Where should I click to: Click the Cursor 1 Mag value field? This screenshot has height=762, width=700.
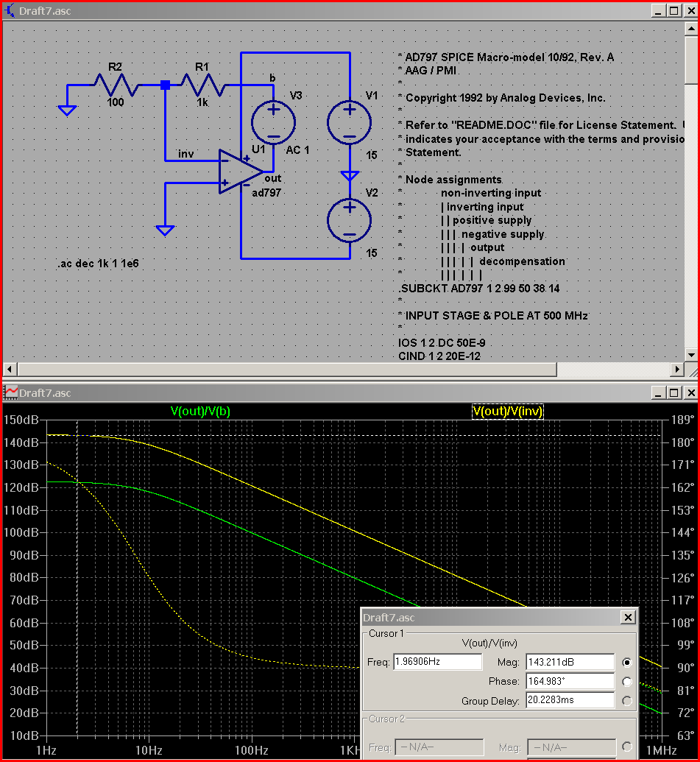coord(570,662)
